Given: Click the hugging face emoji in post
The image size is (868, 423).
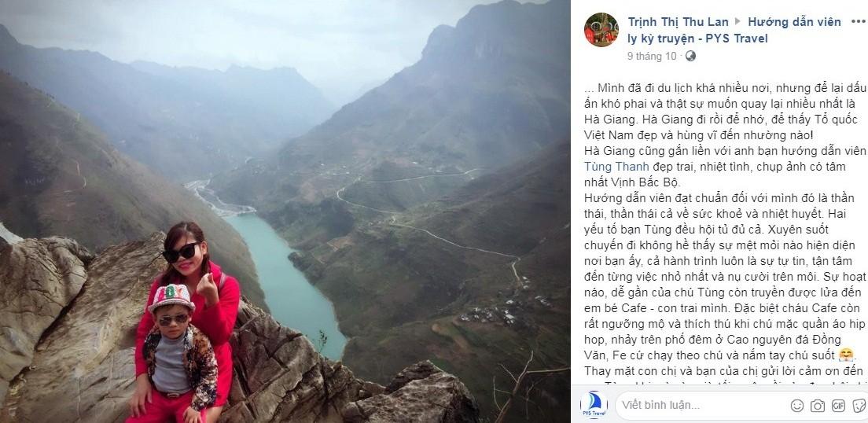Looking at the screenshot, I should [846, 355].
